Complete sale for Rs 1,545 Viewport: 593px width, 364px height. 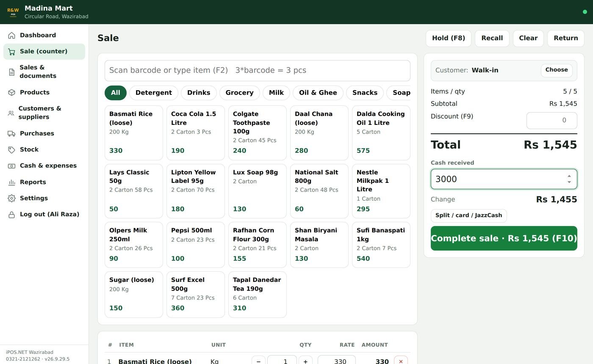(504, 238)
